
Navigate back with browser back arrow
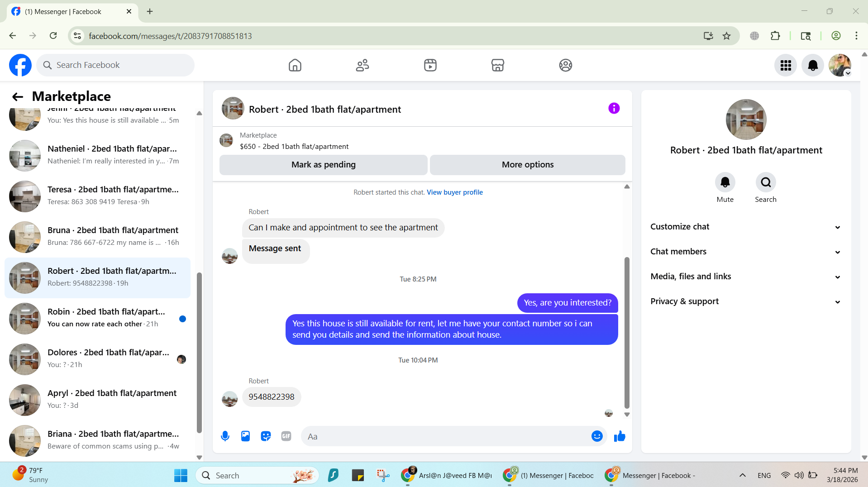[13, 36]
